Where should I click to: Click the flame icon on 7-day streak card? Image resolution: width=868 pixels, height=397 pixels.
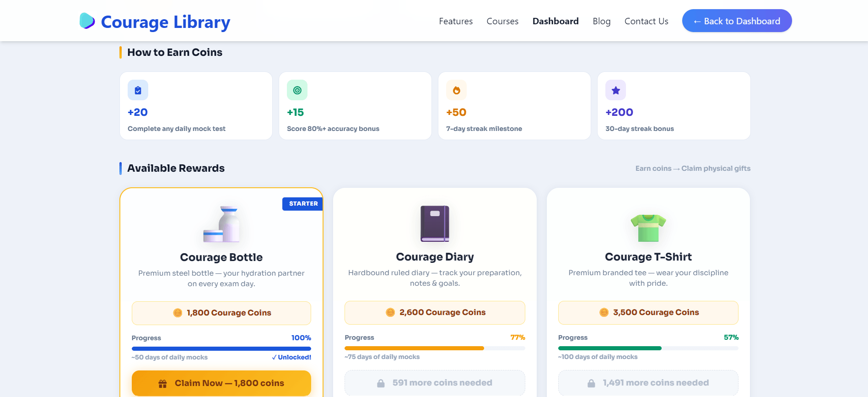456,90
